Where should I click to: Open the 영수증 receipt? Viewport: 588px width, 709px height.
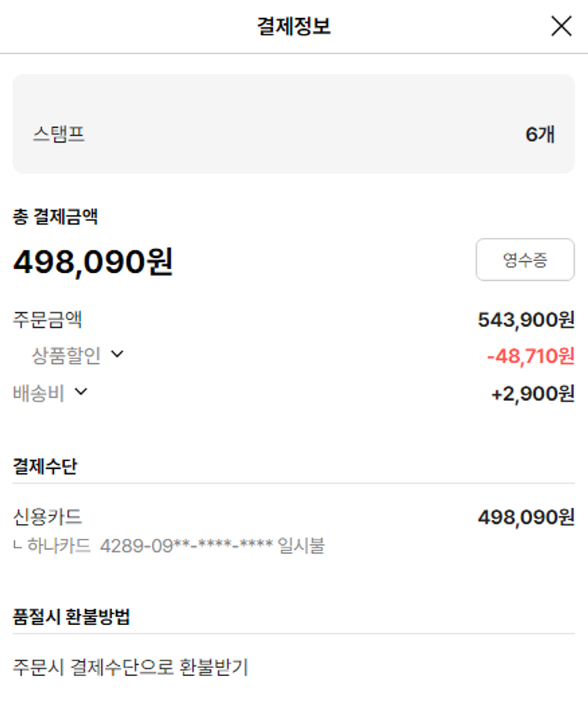point(524,260)
